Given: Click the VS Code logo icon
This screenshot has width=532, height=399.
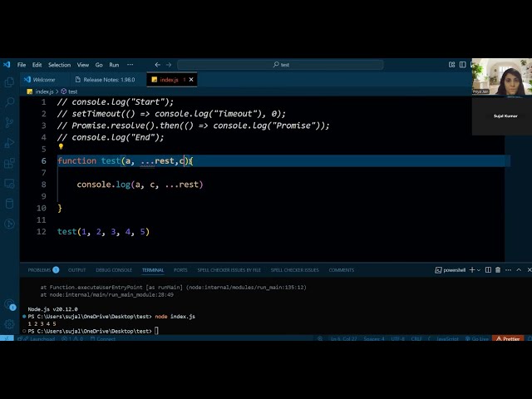Looking at the screenshot, I should click(x=7, y=65).
